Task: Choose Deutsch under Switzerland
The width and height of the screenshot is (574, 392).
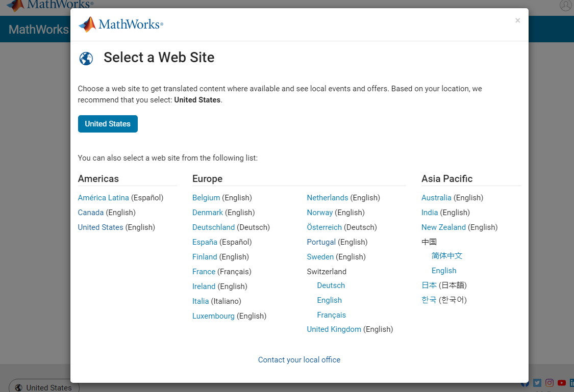Action: point(331,285)
